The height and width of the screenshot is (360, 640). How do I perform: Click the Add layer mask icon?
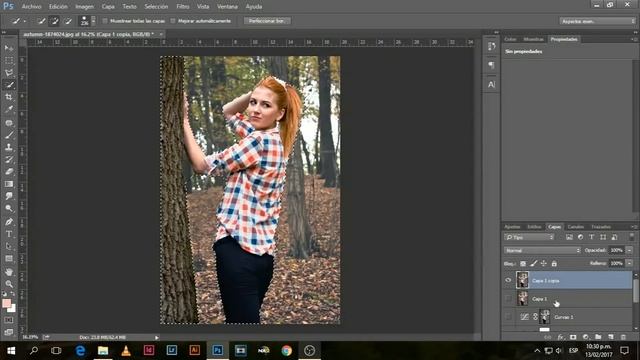(573, 337)
